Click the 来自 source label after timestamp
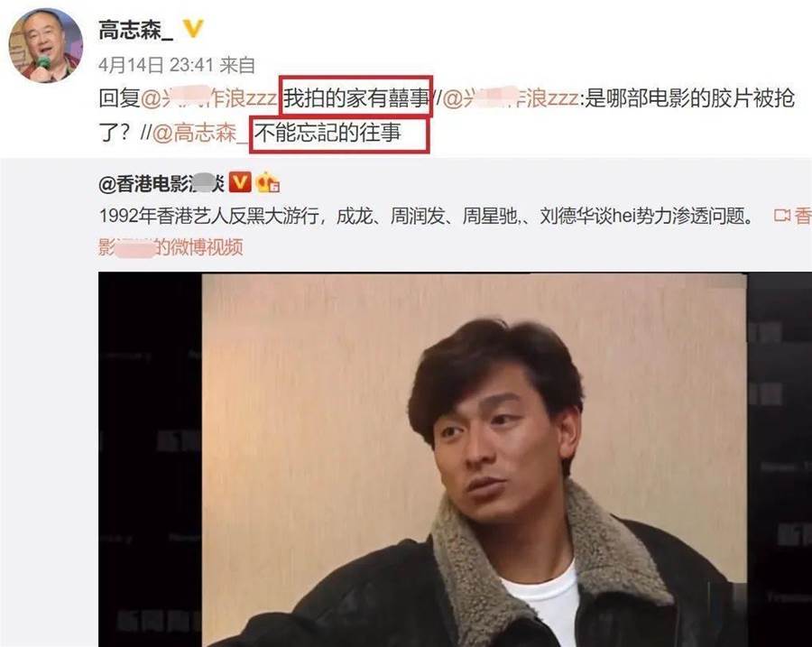Viewport: 812px width, 647px height. [x=237, y=65]
